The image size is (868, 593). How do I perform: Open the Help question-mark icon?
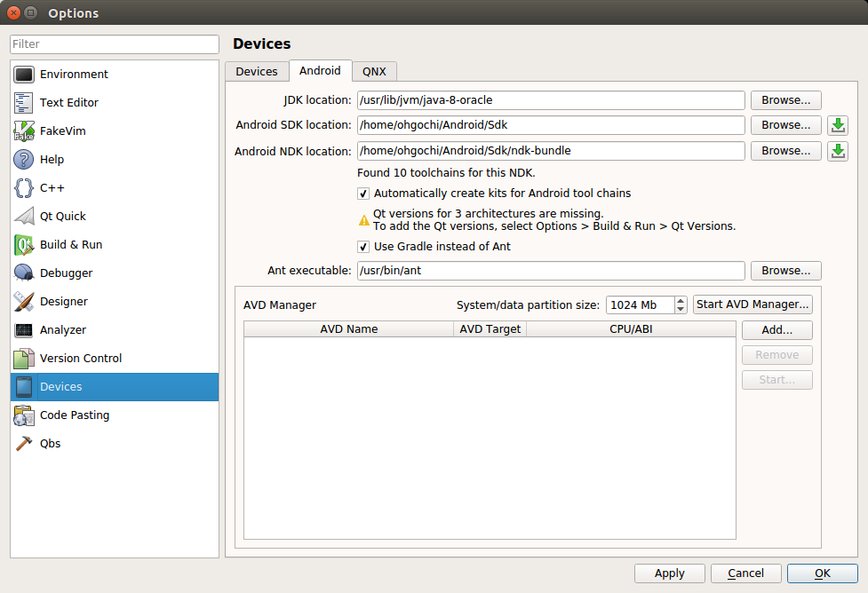24,159
